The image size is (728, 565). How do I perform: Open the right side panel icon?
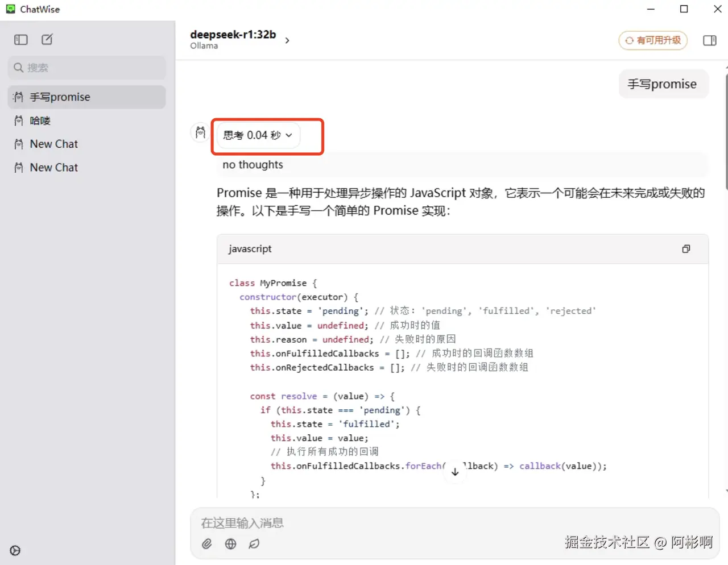click(x=709, y=40)
